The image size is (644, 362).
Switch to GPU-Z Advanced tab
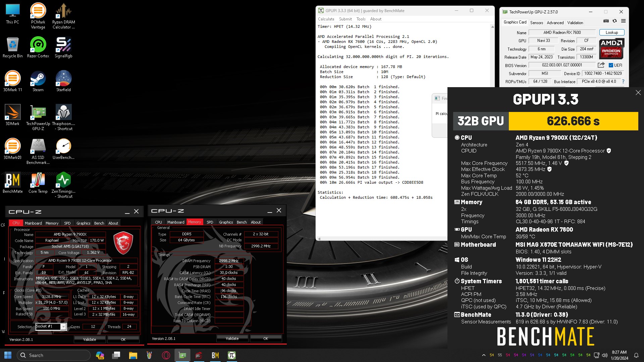tap(555, 23)
